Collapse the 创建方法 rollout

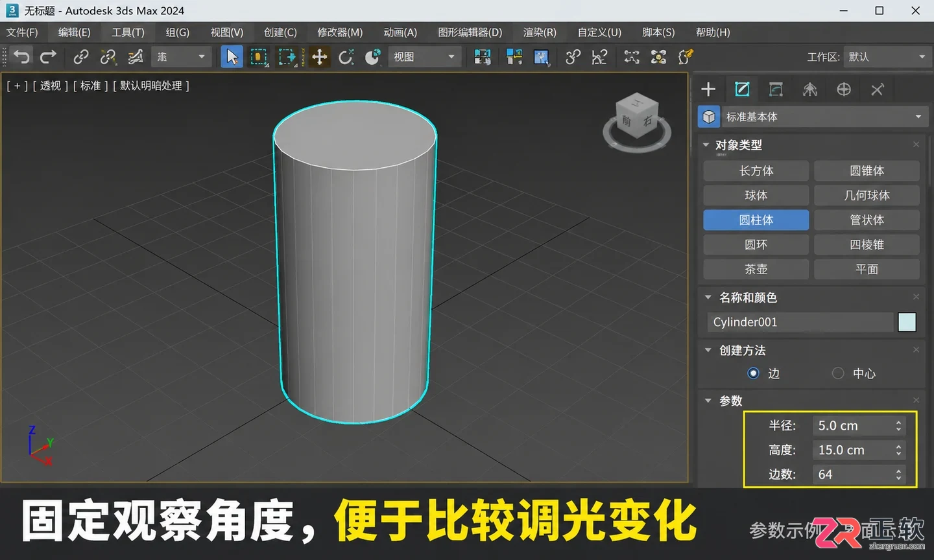coord(708,350)
